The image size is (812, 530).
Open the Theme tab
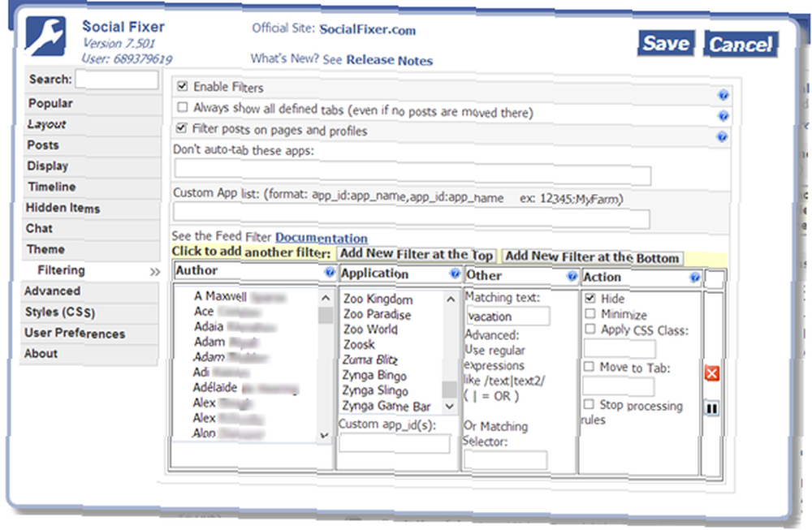(91, 249)
